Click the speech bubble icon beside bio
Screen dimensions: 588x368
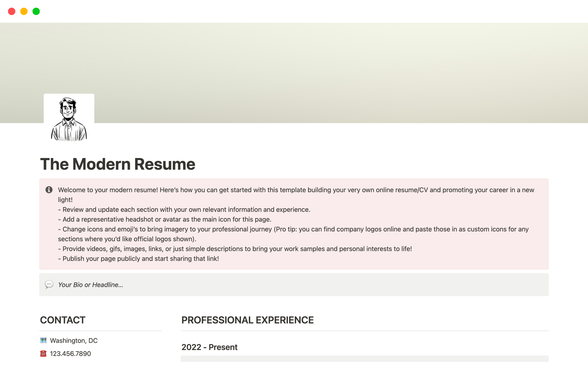49,285
